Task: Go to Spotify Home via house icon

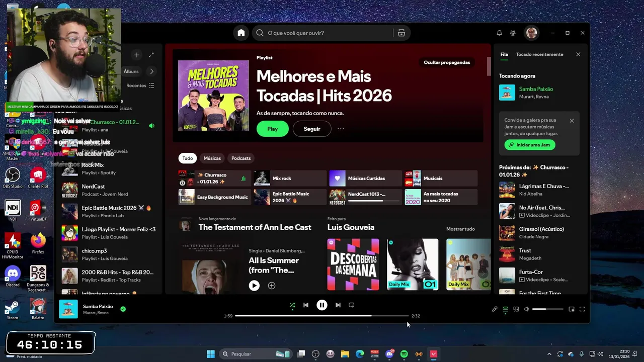Action: [x=241, y=33]
